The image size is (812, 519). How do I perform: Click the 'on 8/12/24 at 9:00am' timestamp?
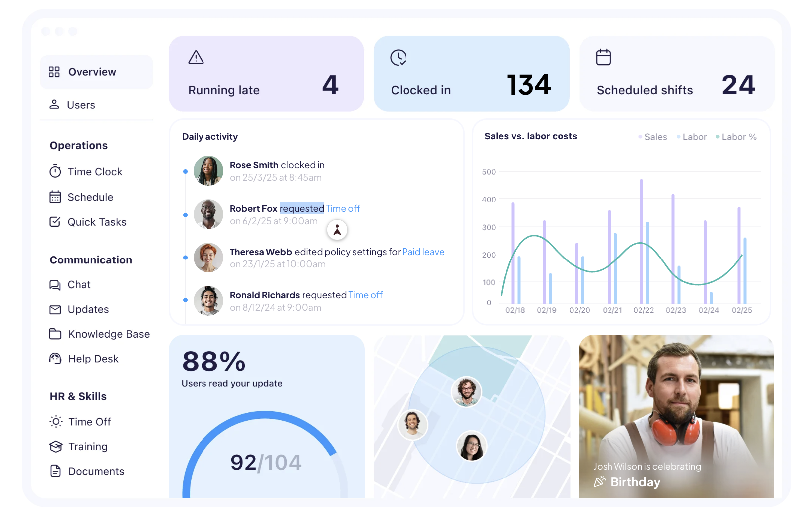pyautogui.click(x=276, y=307)
